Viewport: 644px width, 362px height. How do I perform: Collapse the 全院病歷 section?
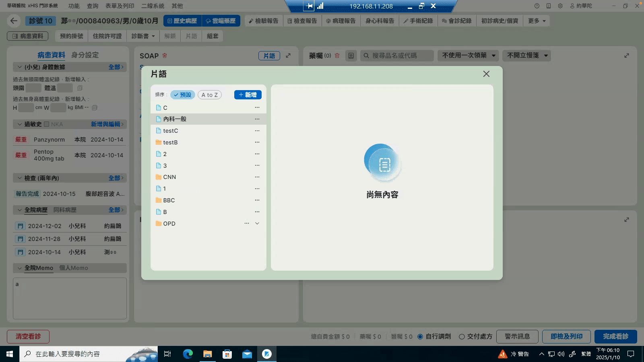click(20, 210)
